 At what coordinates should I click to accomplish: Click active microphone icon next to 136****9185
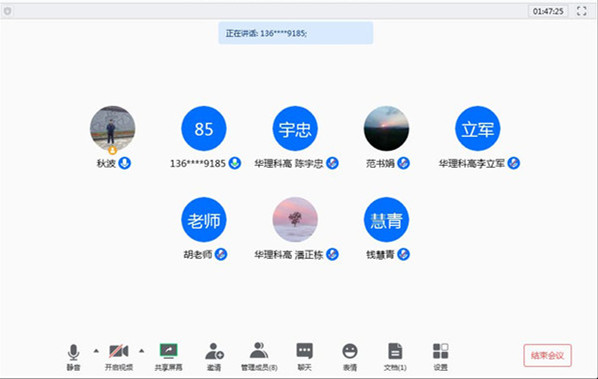tap(235, 163)
